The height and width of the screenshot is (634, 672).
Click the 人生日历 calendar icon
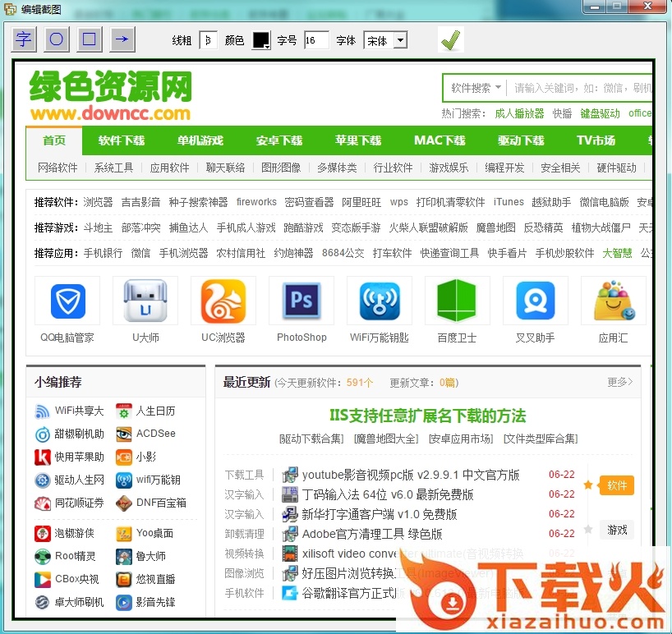tap(123, 411)
